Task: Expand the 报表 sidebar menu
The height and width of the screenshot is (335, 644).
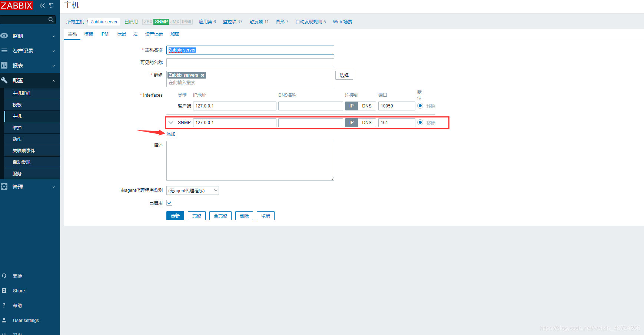Action: point(30,66)
